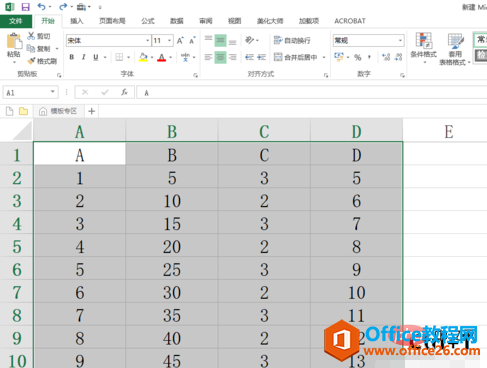Image resolution: width=487 pixels, height=368 pixels.
Task: Select row 5 header
Action: click(16, 247)
